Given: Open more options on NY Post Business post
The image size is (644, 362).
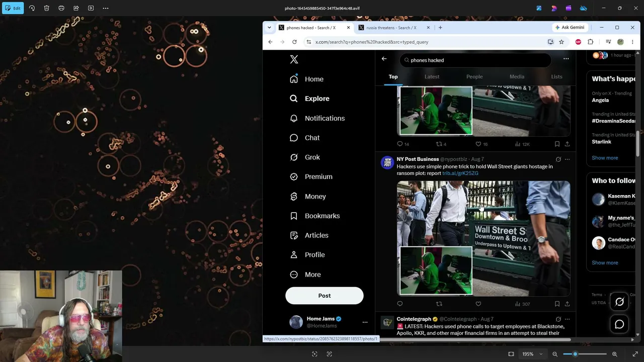Looking at the screenshot, I should (567, 159).
